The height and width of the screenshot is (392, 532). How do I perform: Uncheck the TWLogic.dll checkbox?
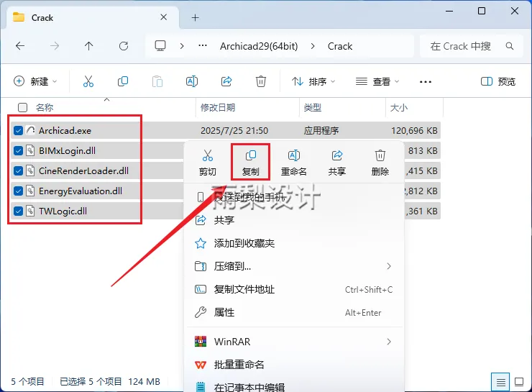[x=18, y=211]
